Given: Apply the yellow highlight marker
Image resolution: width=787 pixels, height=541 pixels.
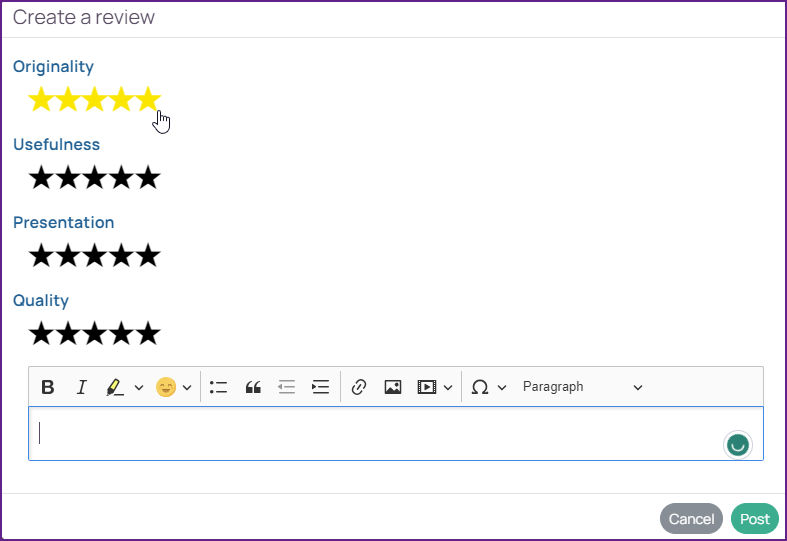Looking at the screenshot, I should [115, 387].
